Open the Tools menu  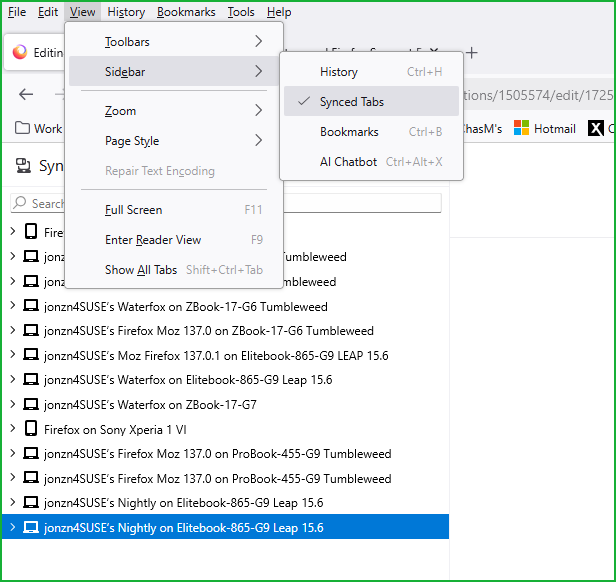tap(241, 12)
